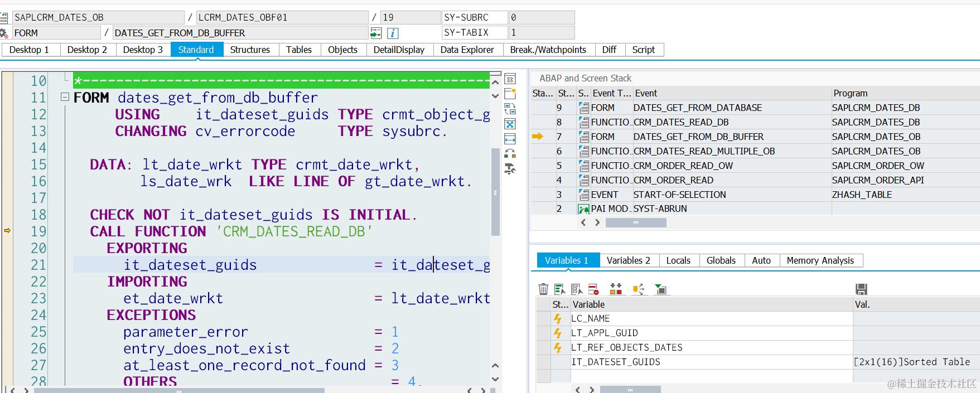This screenshot has height=393, width=980.
Task: Click the gray Deselect all rows icon
Action: [577, 289]
